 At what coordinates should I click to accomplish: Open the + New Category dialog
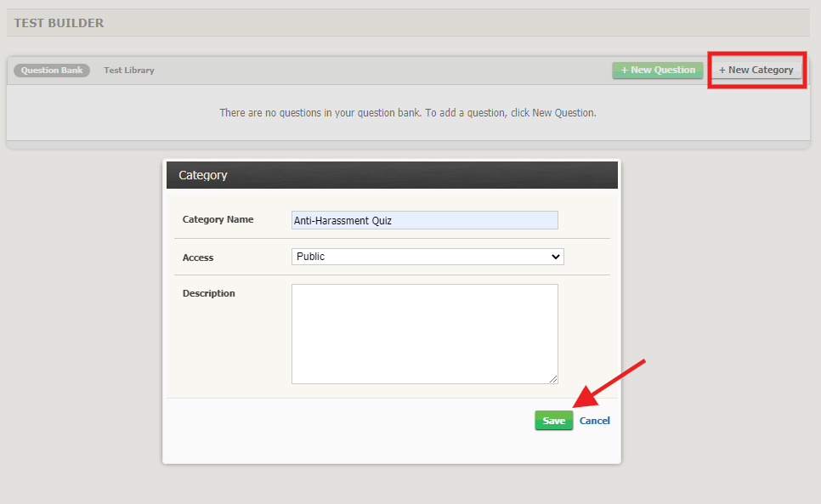tap(756, 70)
